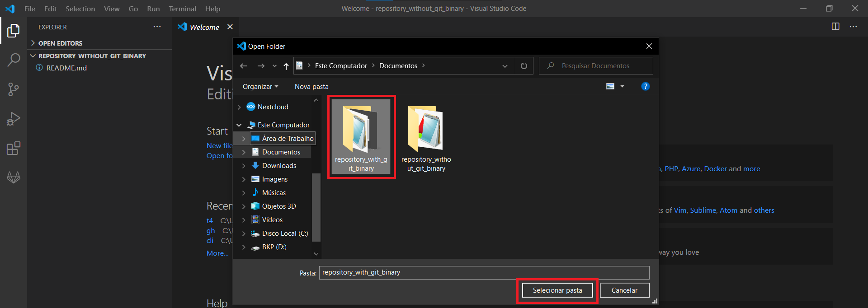Image resolution: width=868 pixels, height=308 pixels.
Task: Open the Selection menu
Action: point(80,9)
